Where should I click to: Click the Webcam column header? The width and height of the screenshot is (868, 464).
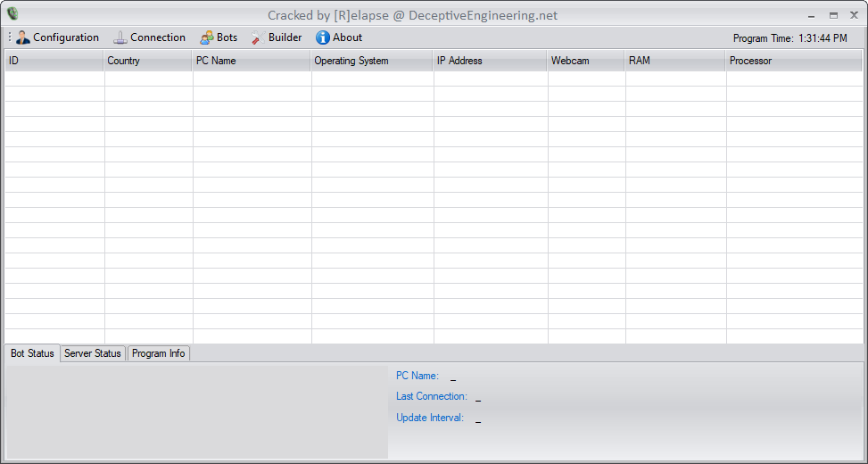[585, 61]
